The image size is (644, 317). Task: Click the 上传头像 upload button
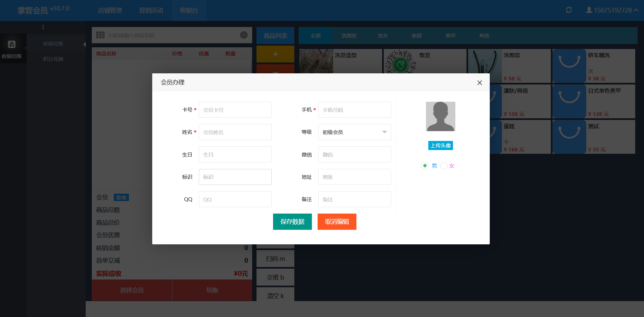tap(440, 146)
